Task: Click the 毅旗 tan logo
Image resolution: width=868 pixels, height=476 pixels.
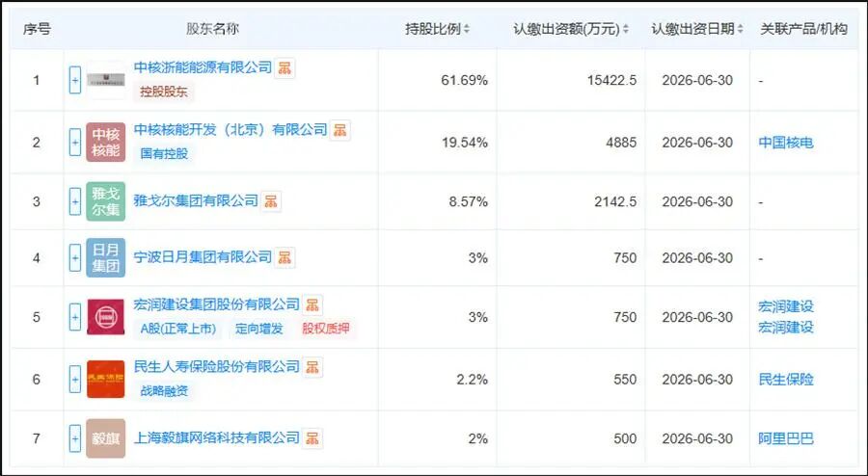Action: point(106,438)
